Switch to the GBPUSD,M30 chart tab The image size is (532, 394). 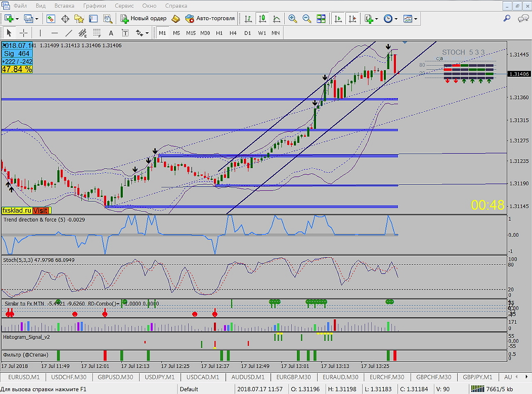[x=115, y=377]
